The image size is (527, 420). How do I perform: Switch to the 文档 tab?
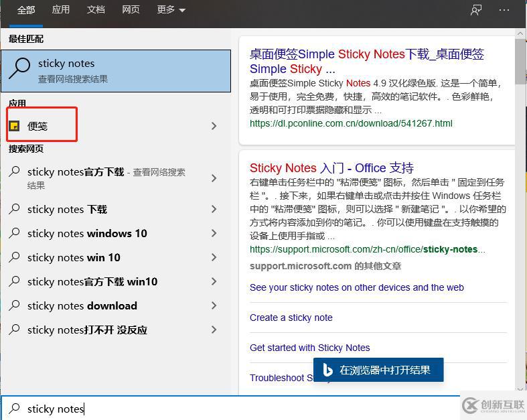click(x=96, y=10)
